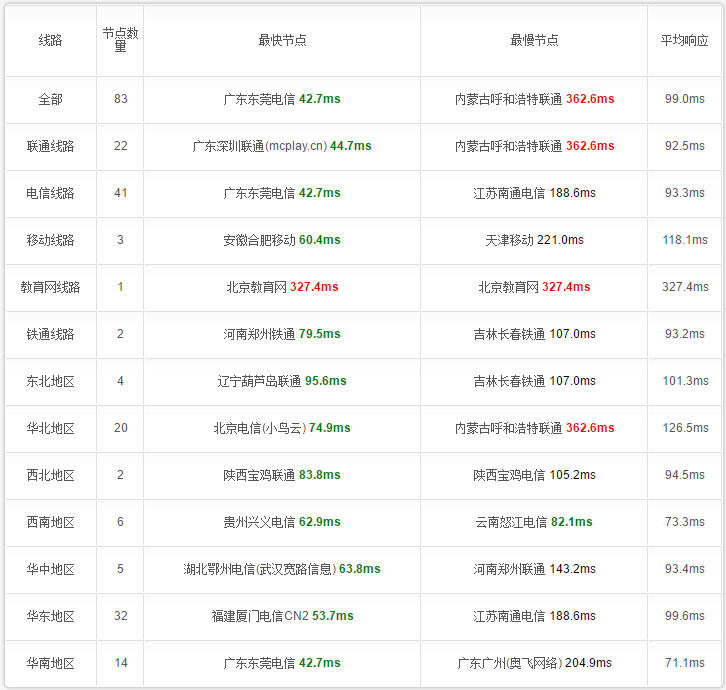The image size is (726, 690).
Task: Click 广东广州(奥飞网络) 204.9ms slowest node
Action: pyautogui.click(x=534, y=663)
